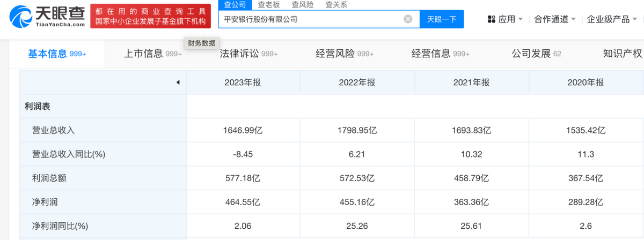Click the 458.79亿 total profit cell
This screenshot has width=644, height=240.
tap(472, 178)
